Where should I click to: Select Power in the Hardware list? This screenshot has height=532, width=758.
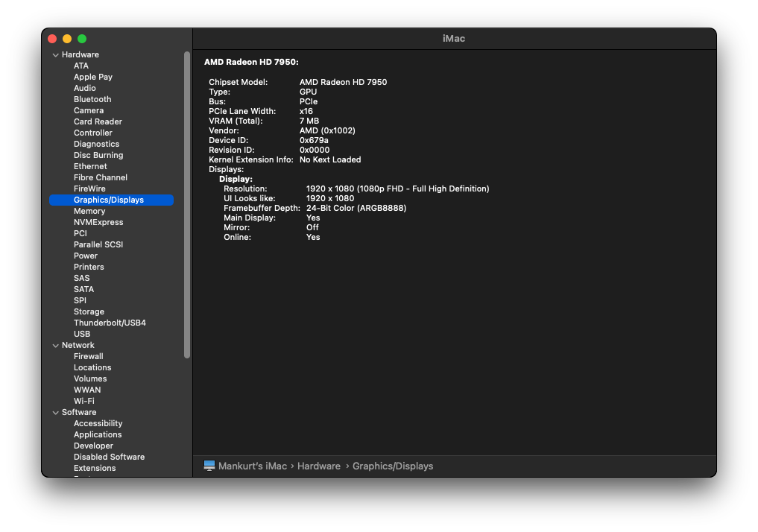click(x=85, y=255)
